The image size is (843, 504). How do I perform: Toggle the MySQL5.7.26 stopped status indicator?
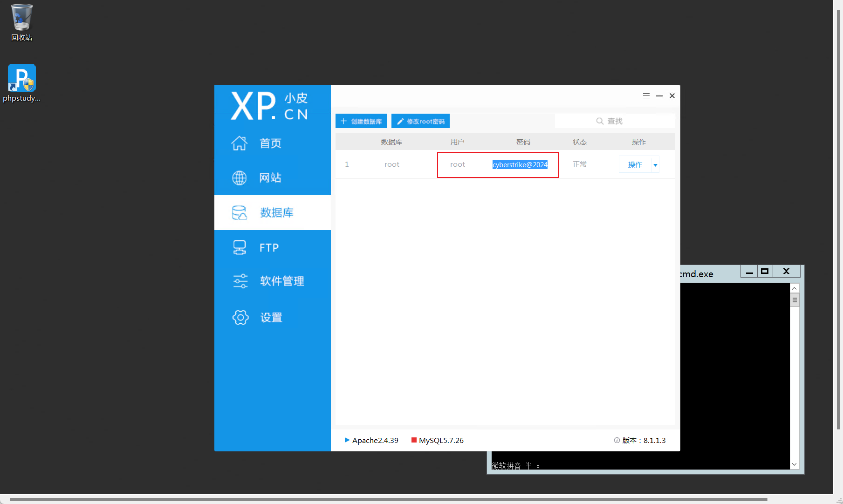[414, 440]
